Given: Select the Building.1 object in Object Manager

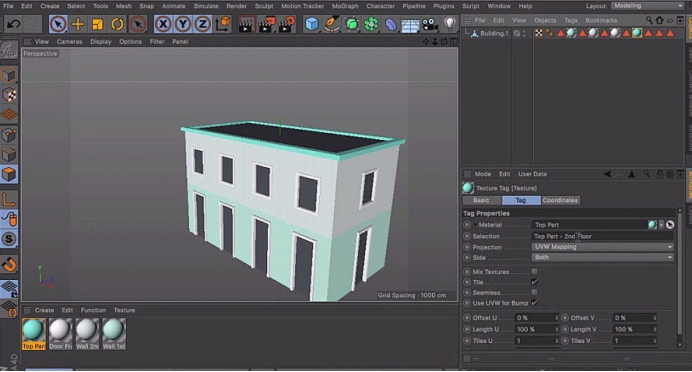Looking at the screenshot, I should click(494, 33).
